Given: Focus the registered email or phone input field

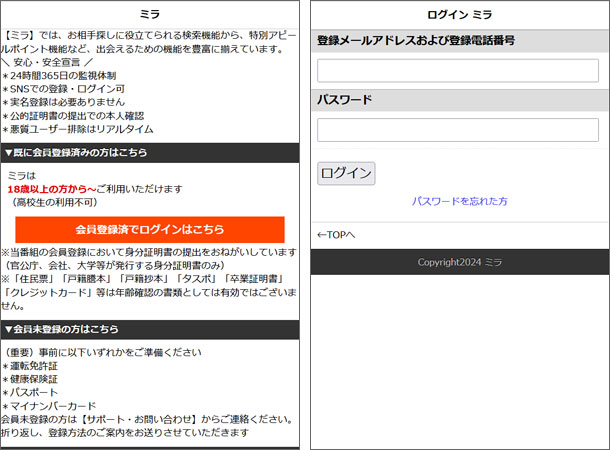Looking at the screenshot, I should [x=457, y=70].
